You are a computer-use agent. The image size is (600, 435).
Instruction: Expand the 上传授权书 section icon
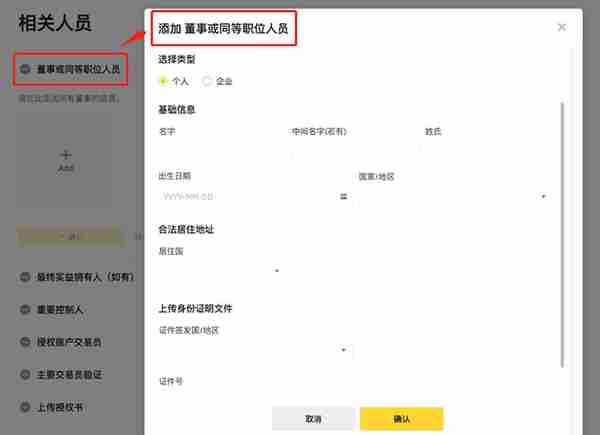point(24,407)
